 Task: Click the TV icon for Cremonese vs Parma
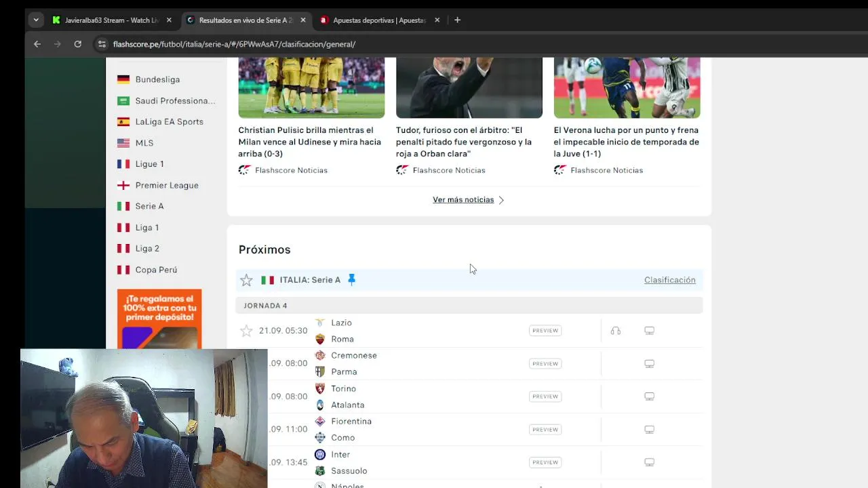click(649, 364)
